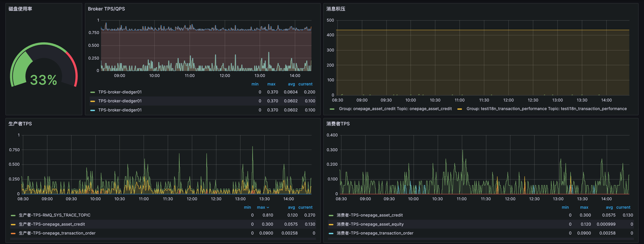Image resolution: width=644 pixels, height=244 pixels.
Task: Toggle Group: testi18n_transaction_performance backlog series
Action: (546, 109)
